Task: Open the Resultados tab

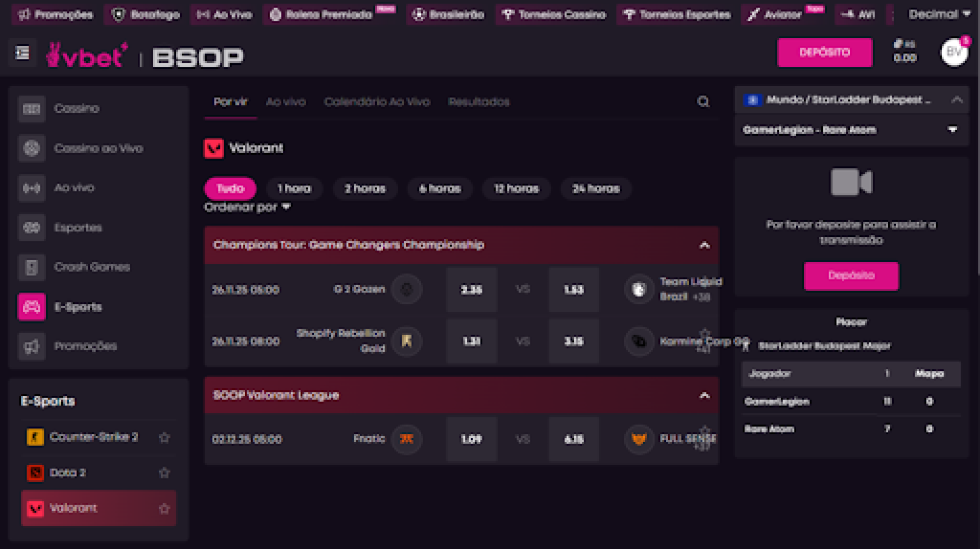Action: [478, 102]
